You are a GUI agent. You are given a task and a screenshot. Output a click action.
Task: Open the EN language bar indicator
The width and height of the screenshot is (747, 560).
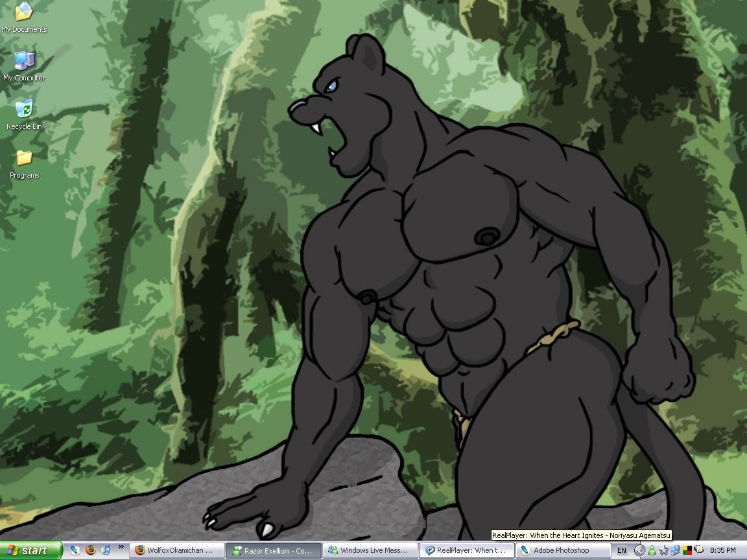pyautogui.click(x=622, y=550)
